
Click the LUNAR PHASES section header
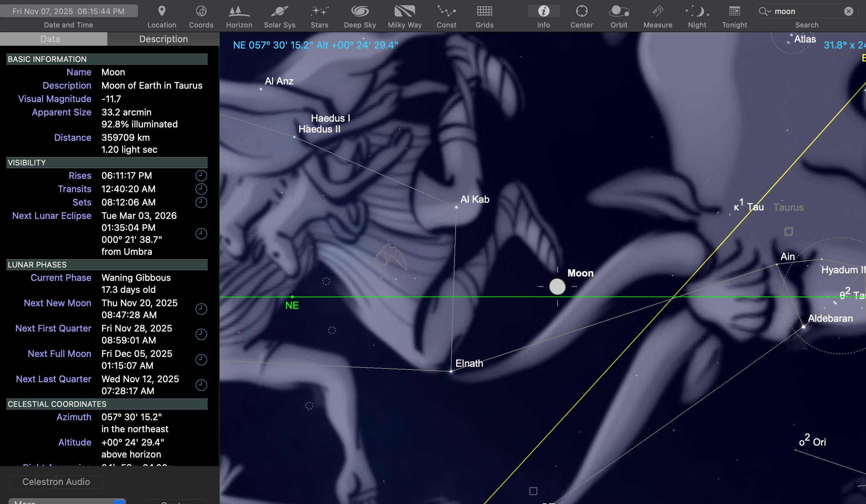coord(107,265)
